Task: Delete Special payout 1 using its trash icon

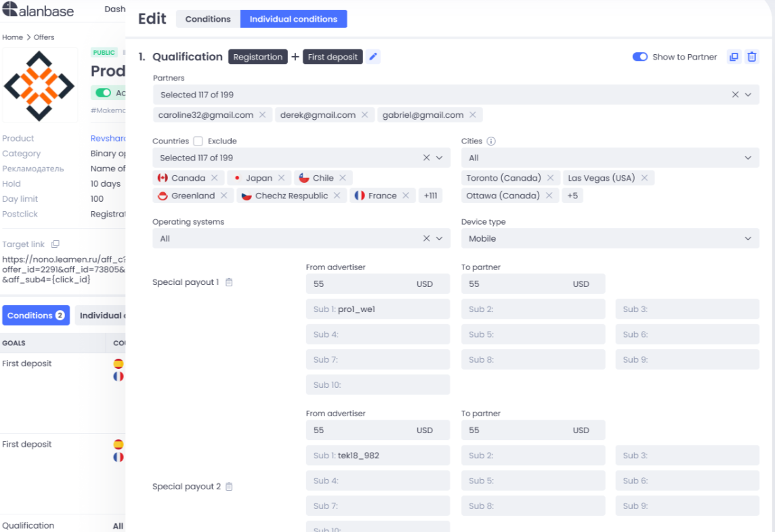Action: (228, 282)
